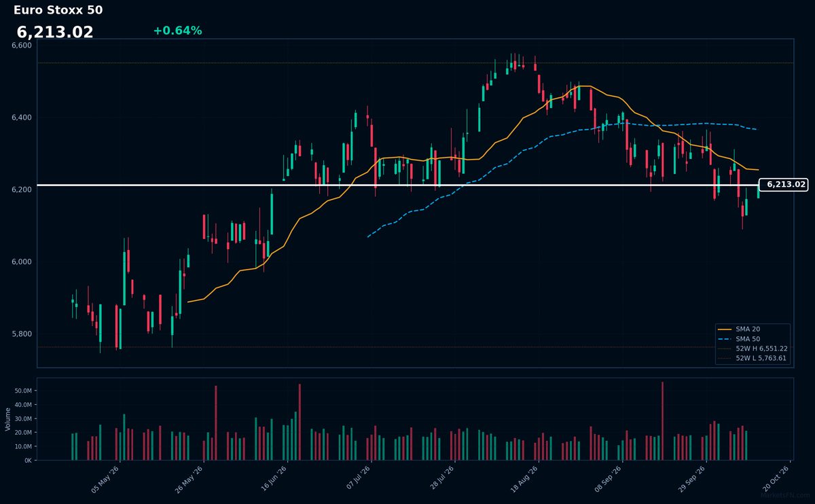Screen dimensions: 815x504
Task: Click the 29 Sep '26 date label
Action: 692,480
